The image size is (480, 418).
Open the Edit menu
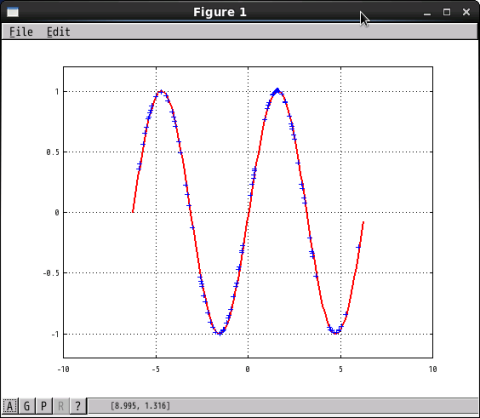pos(58,32)
